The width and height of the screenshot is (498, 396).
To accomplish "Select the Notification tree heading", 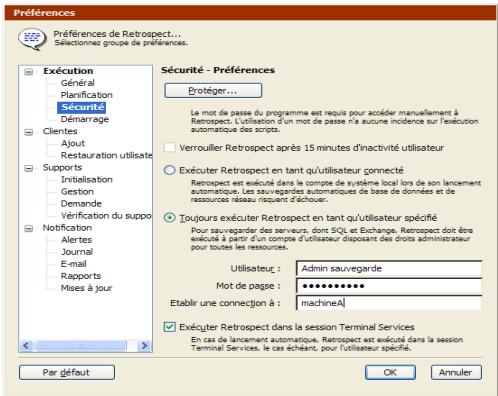I will (x=67, y=228).
